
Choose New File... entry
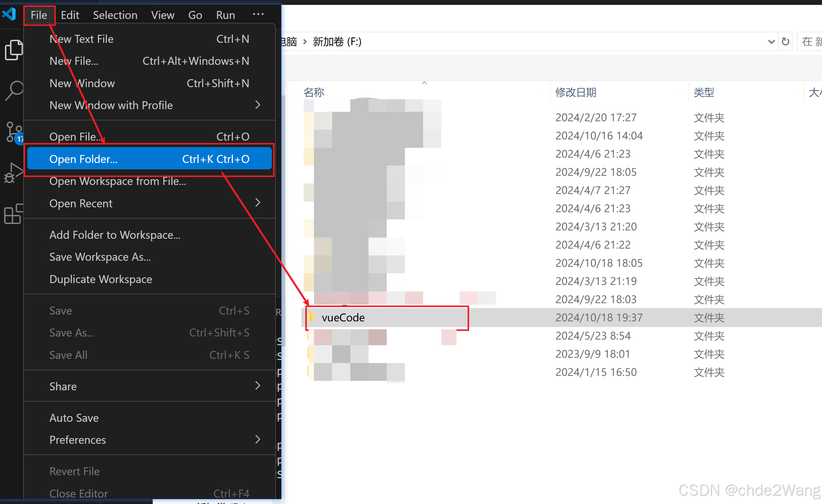pos(149,61)
